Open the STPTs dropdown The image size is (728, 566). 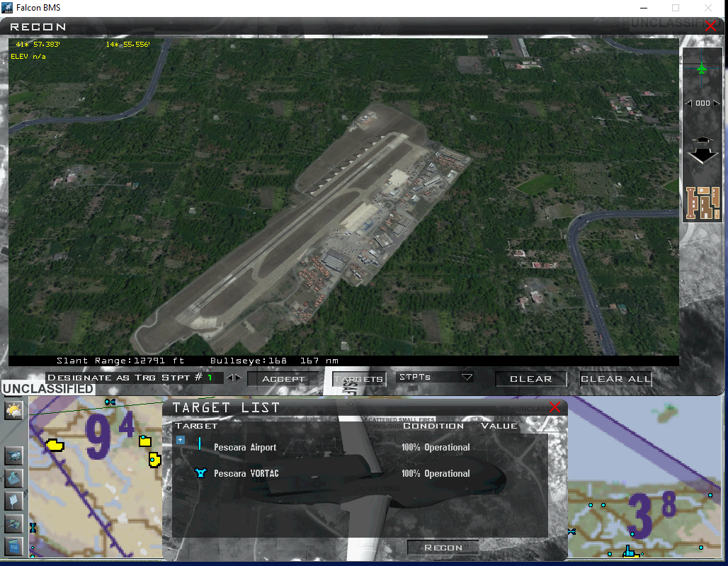point(435,377)
